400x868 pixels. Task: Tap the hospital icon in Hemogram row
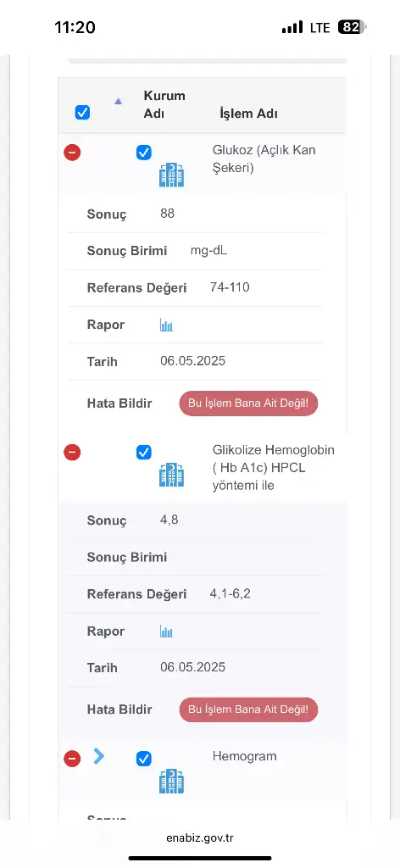pyautogui.click(x=171, y=781)
